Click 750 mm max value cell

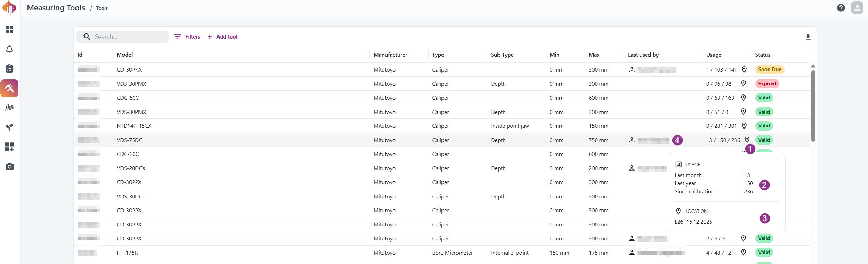598,140
